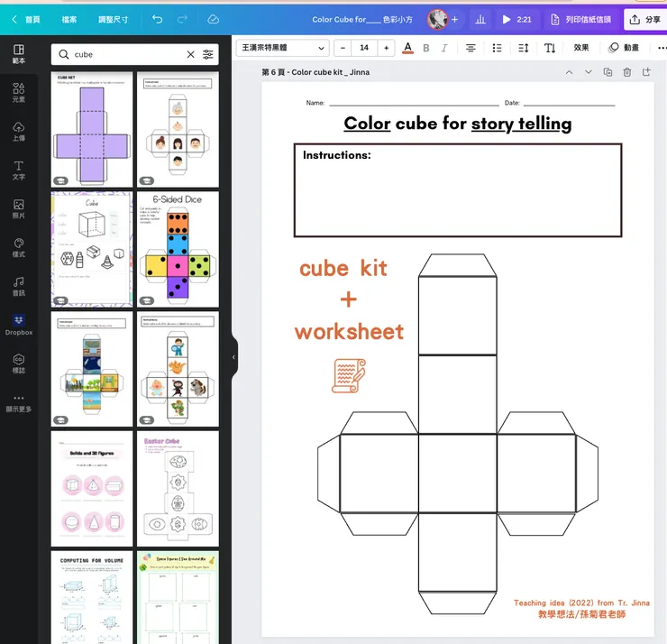The width and height of the screenshot is (667, 644).
Task: Toggle bold formatting
Action: [425, 48]
